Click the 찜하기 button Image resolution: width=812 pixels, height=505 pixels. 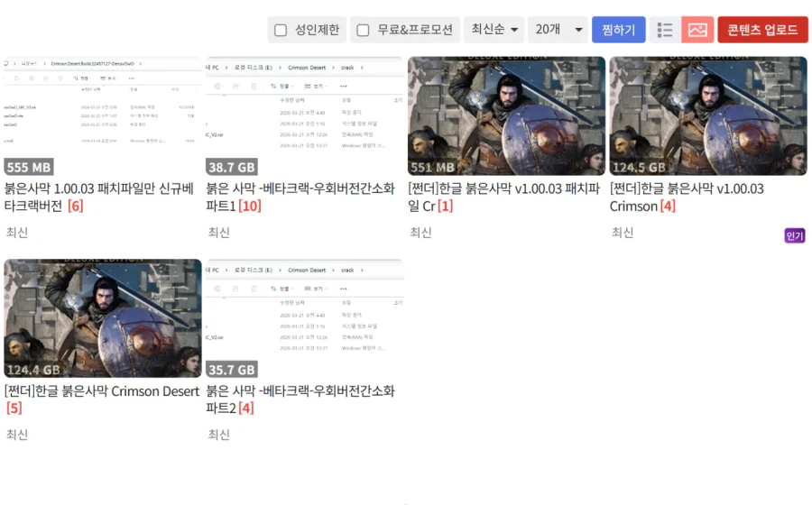point(618,30)
